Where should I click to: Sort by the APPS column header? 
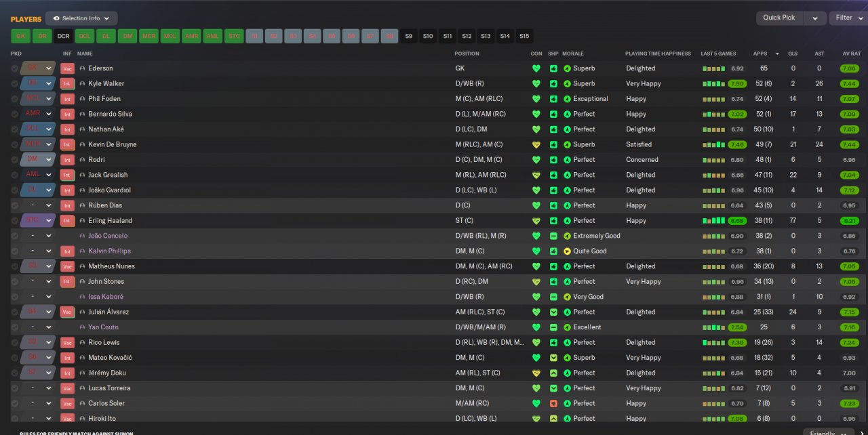coord(760,54)
